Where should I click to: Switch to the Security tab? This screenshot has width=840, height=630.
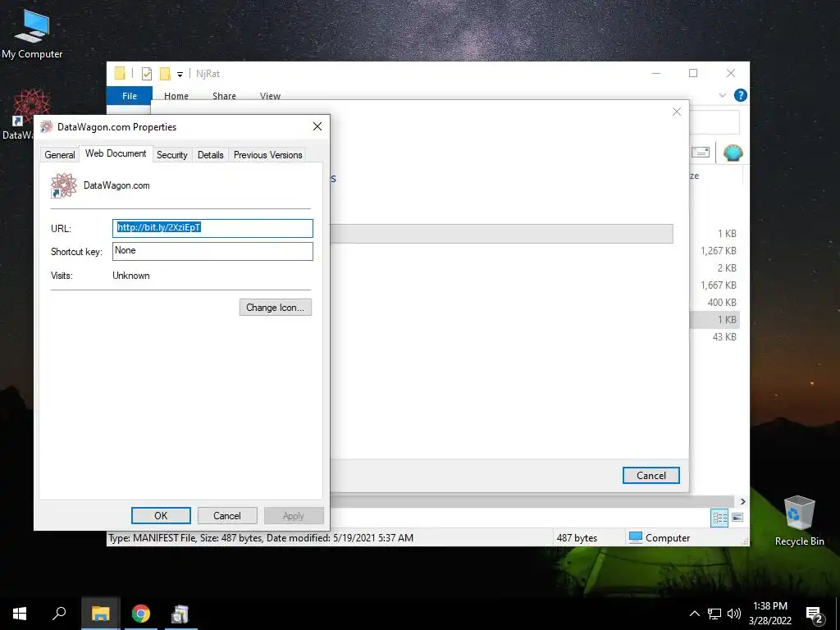point(172,155)
